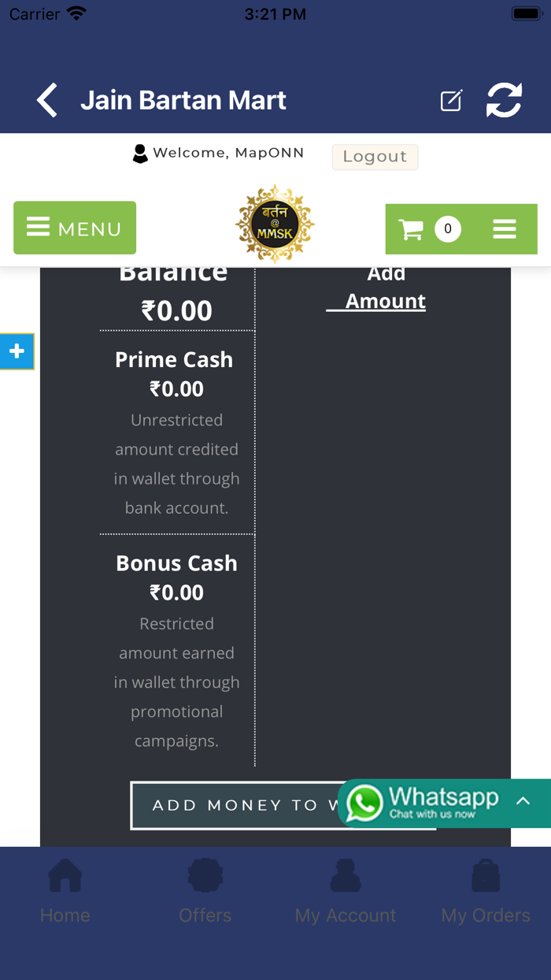The image size is (551, 980).
Task: Open the Barton MMSK store logo
Action: coord(275,224)
